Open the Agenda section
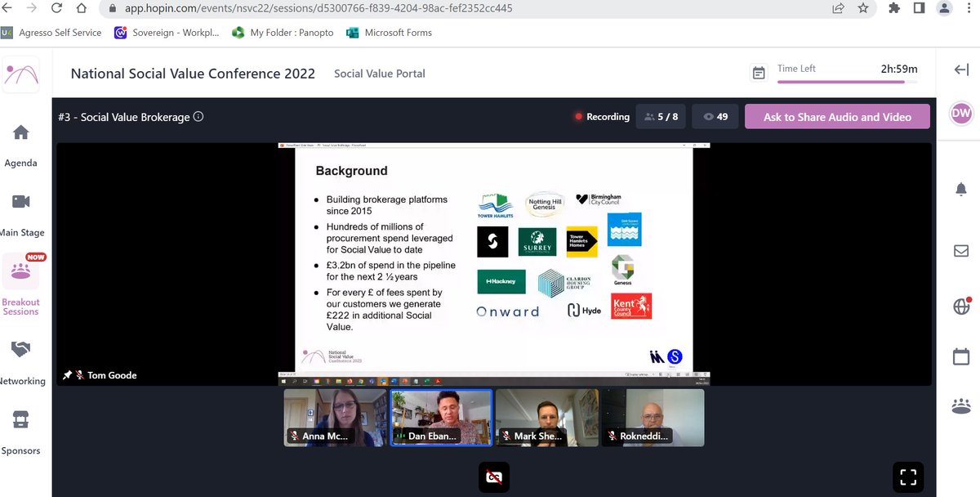980x497 pixels. [x=21, y=146]
